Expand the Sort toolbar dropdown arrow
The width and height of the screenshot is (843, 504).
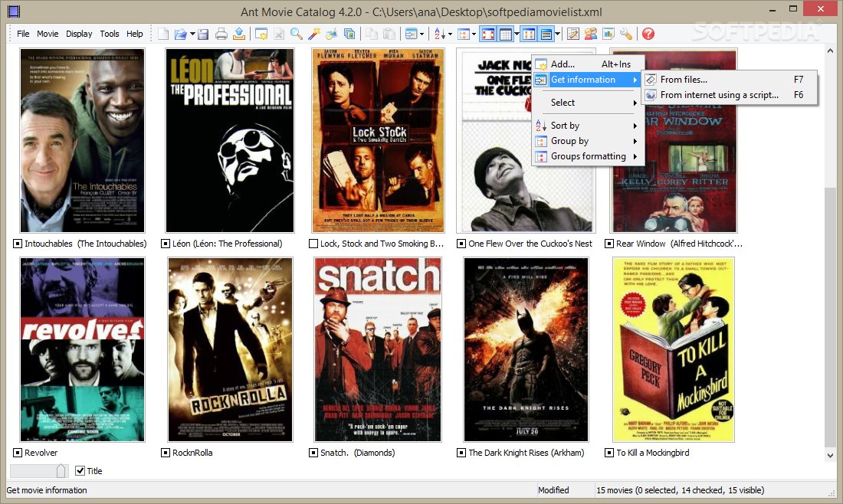(450, 34)
